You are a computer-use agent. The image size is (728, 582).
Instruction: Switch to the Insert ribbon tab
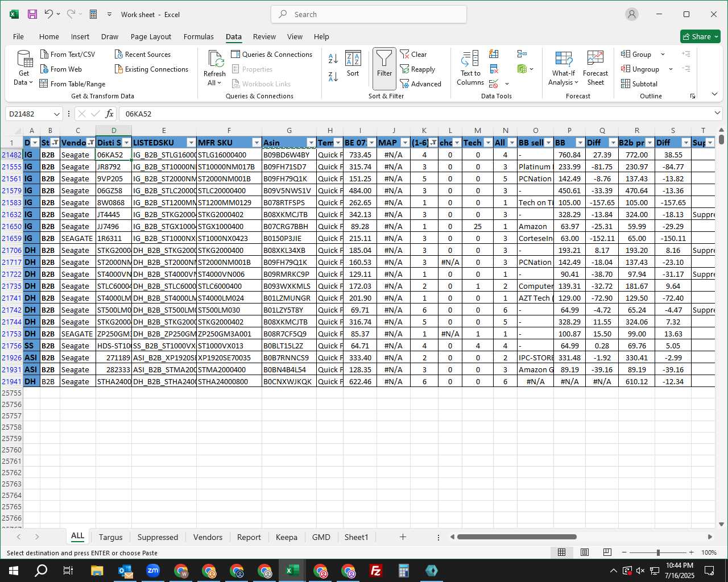(x=80, y=36)
